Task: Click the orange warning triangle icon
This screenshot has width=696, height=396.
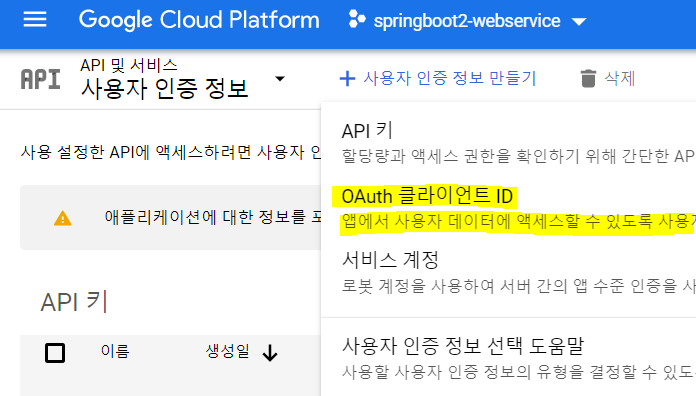Action: coord(63,218)
